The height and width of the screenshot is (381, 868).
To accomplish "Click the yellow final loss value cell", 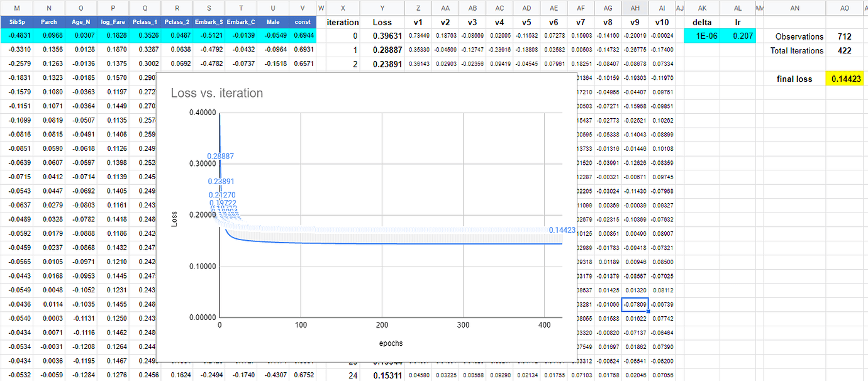I will (845, 79).
